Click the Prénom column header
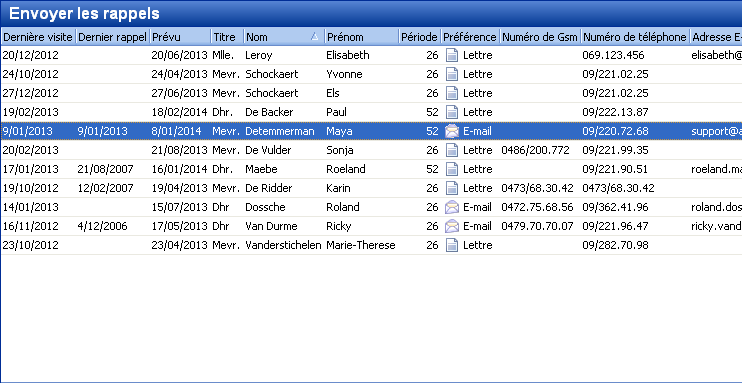The image size is (742, 383). pyautogui.click(x=362, y=36)
